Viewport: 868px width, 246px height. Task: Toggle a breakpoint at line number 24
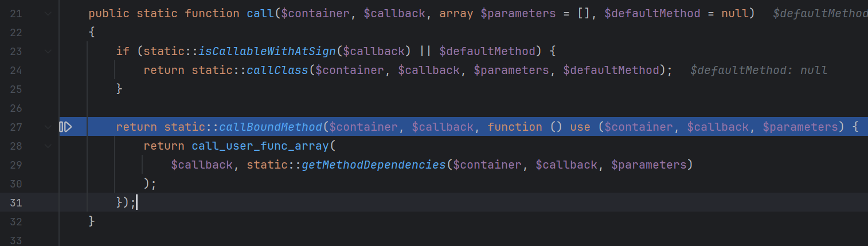tap(16, 70)
